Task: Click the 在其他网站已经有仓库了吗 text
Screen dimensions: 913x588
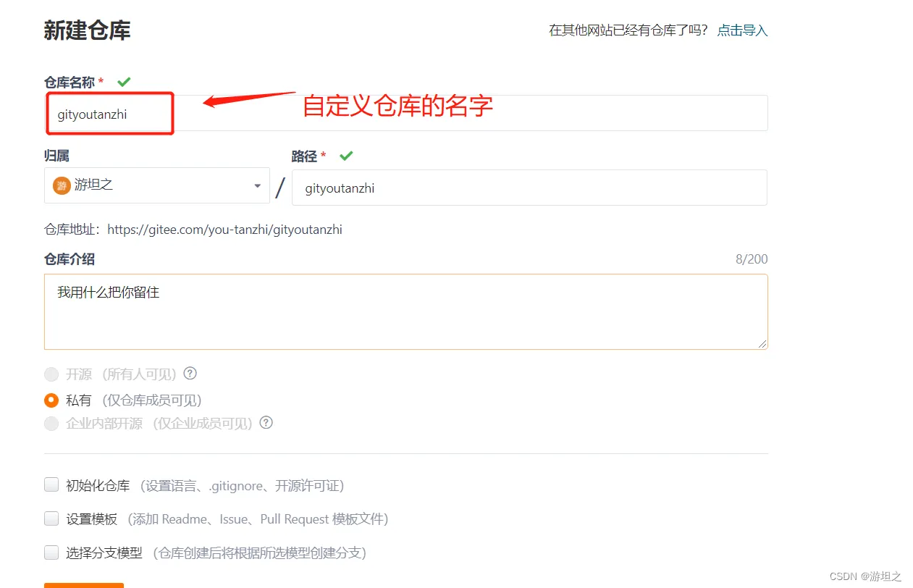Action: pyautogui.click(x=628, y=30)
